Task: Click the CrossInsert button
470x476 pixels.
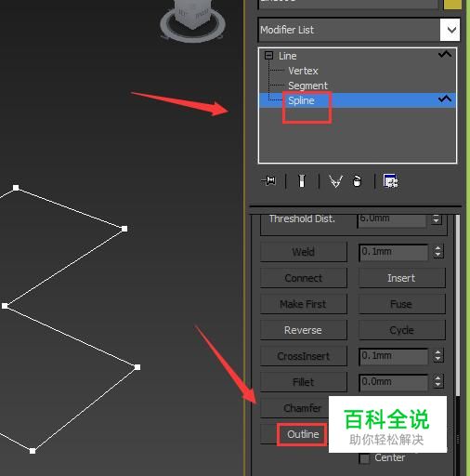Action: (x=304, y=356)
